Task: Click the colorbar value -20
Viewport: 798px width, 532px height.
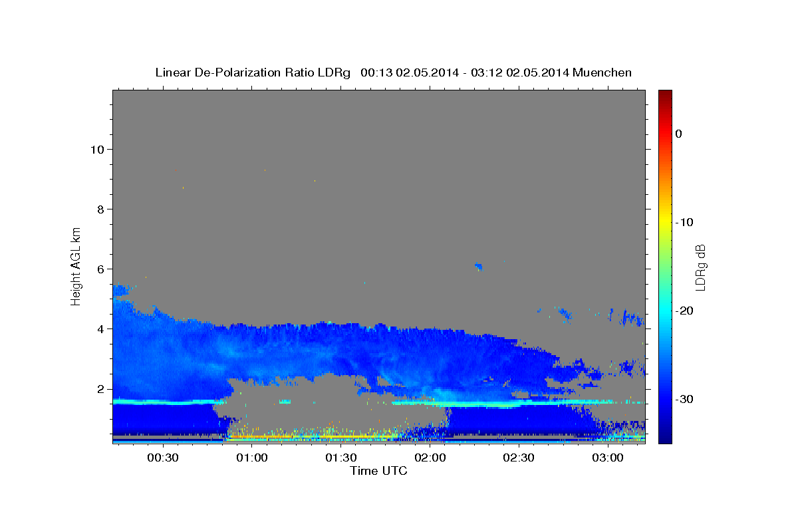Action: [685, 311]
